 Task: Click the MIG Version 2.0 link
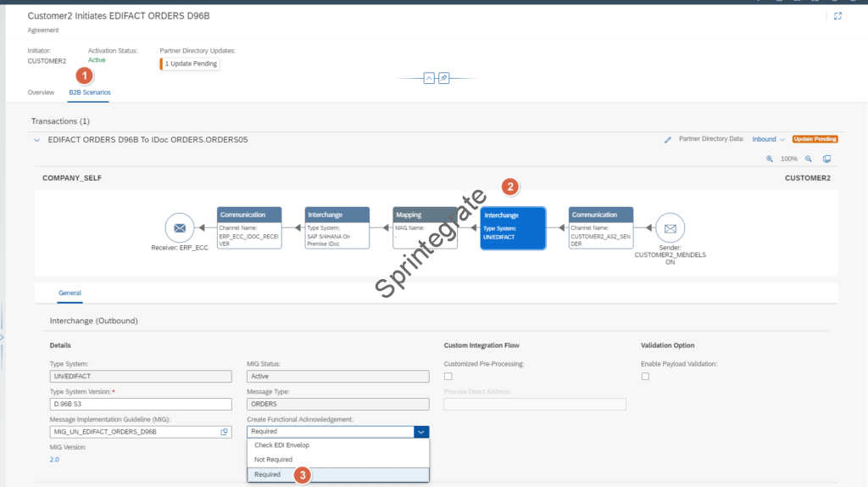tap(55, 459)
